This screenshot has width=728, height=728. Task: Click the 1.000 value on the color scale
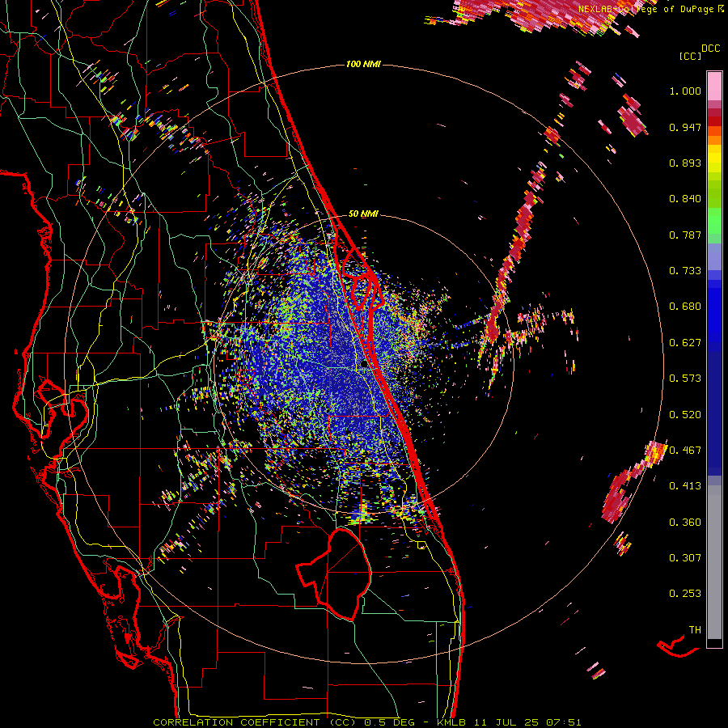(x=685, y=91)
